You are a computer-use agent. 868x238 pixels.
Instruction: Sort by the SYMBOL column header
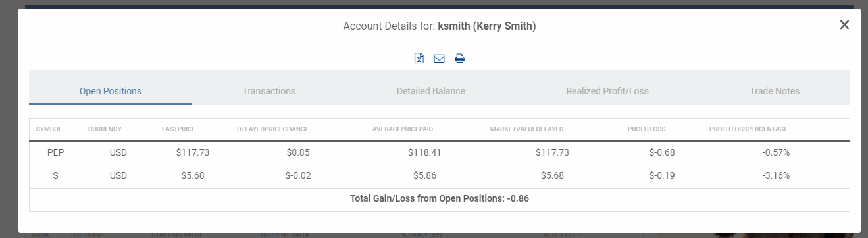49,129
